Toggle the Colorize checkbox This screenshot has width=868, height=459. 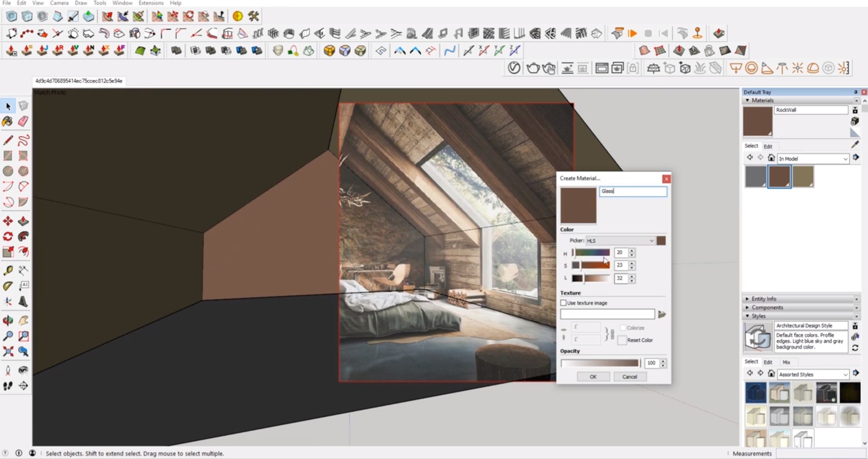pos(623,328)
